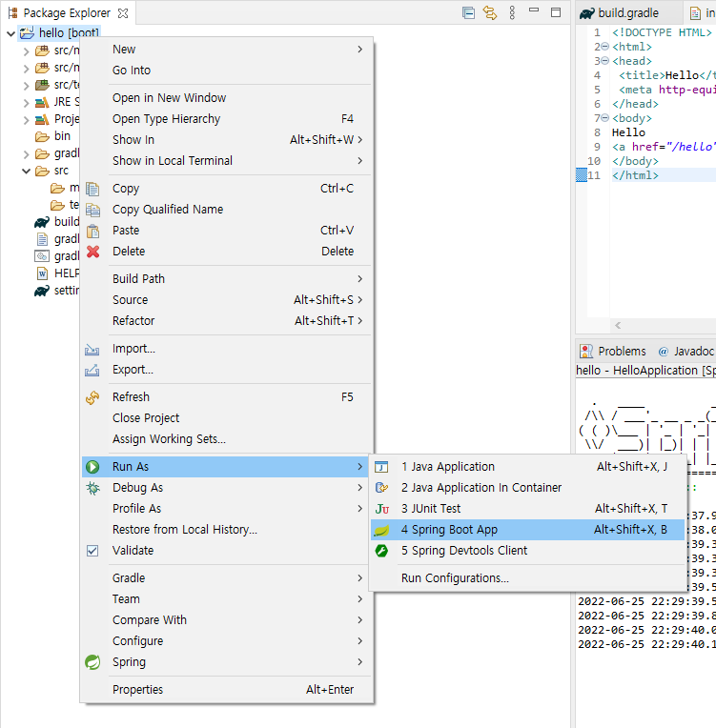This screenshot has width=716, height=728.
Task: Click editor horizontal scrollbar left arrow
Action: [618, 326]
